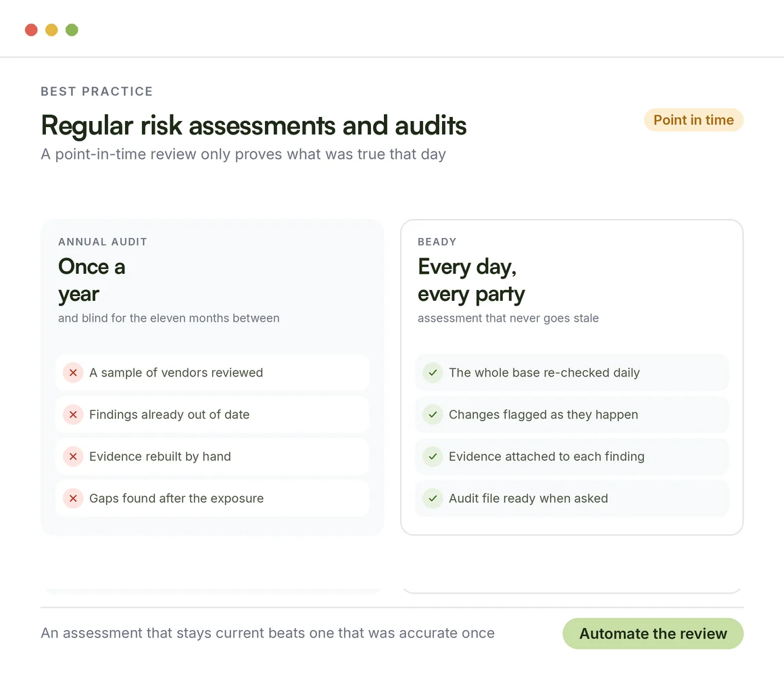The height and width of the screenshot is (676, 784).
Task: Click the 'Every day, every party' heading
Action: (471, 280)
